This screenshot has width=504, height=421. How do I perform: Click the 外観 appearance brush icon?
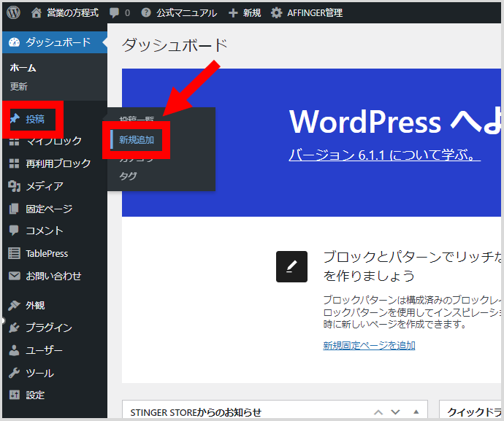coord(14,305)
